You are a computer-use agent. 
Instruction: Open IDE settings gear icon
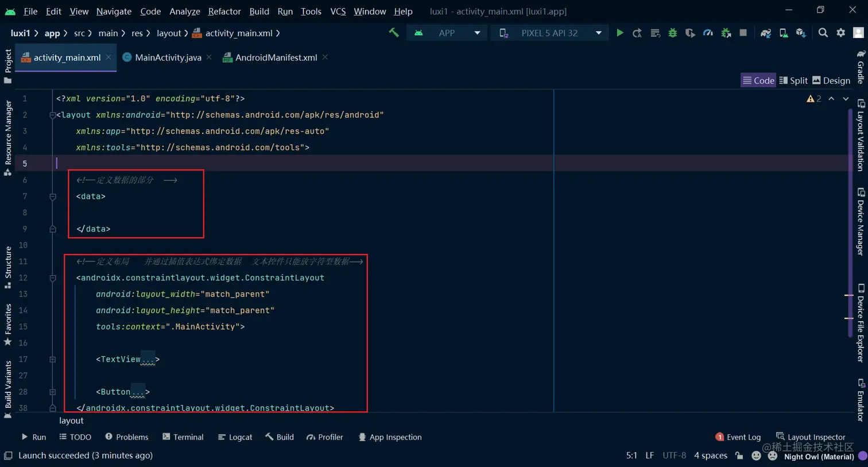click(841, 33)
